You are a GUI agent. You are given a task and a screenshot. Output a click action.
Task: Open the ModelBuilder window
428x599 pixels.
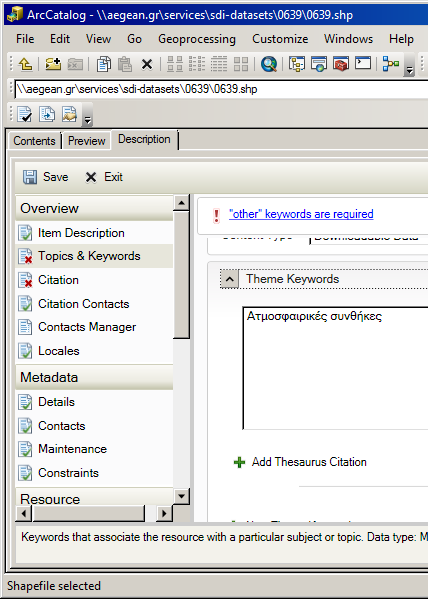coord(391,64)
